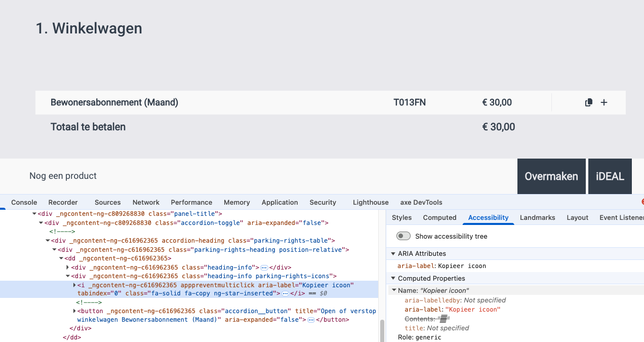Collapse the dd element node
The width and height of the screenshot is (644, 342).
61,258
